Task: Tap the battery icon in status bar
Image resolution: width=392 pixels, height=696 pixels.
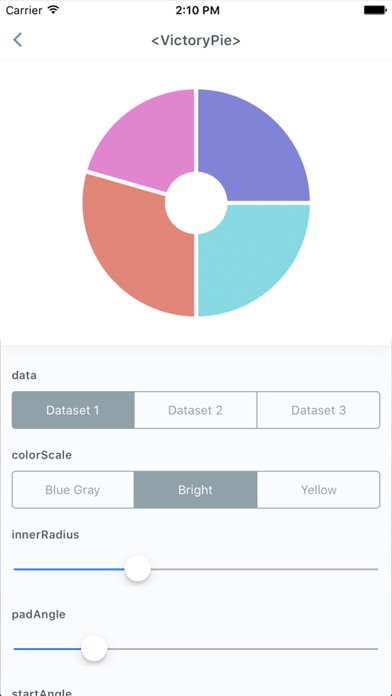Action: pyautogui.click(x=376, y=10)
